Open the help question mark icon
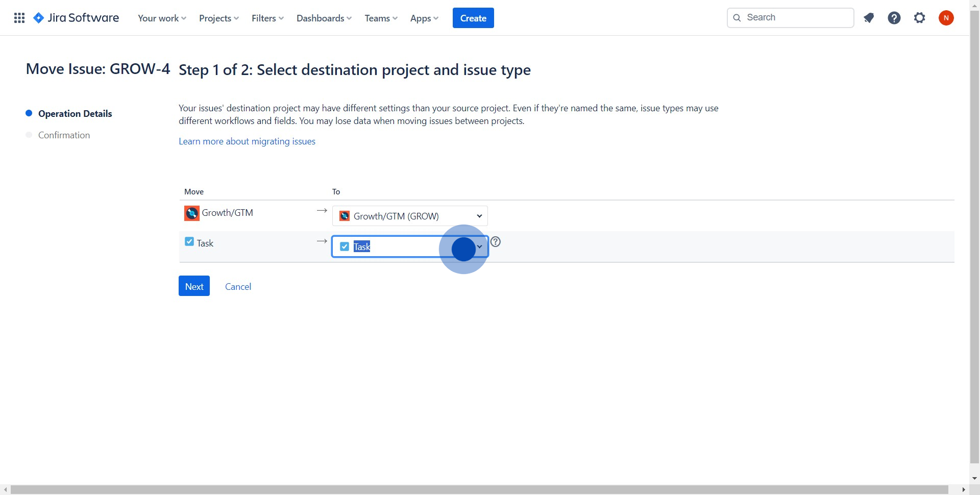The image size is (980, 495). (894, 18)
